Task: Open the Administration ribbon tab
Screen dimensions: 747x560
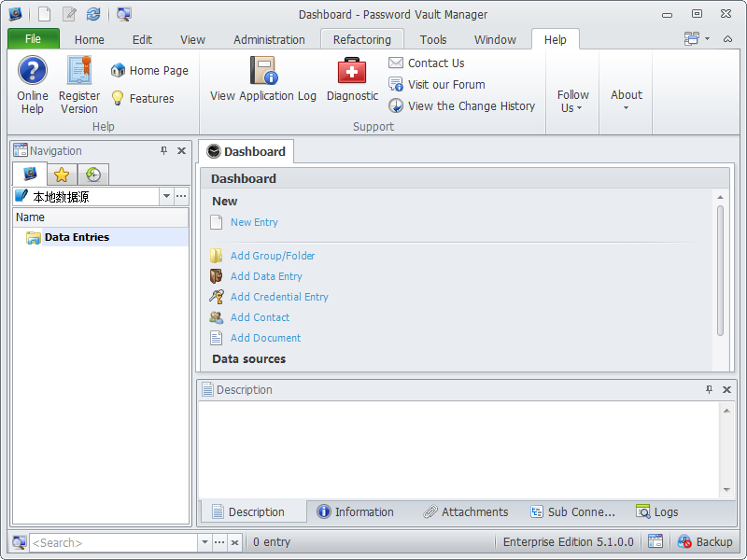Action: click(x=269, y=39)
